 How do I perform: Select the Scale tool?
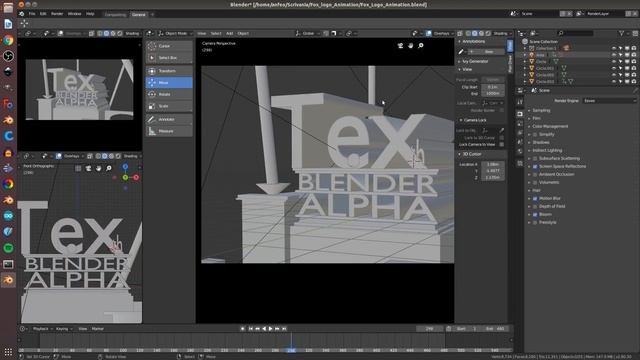pos(169,106)
